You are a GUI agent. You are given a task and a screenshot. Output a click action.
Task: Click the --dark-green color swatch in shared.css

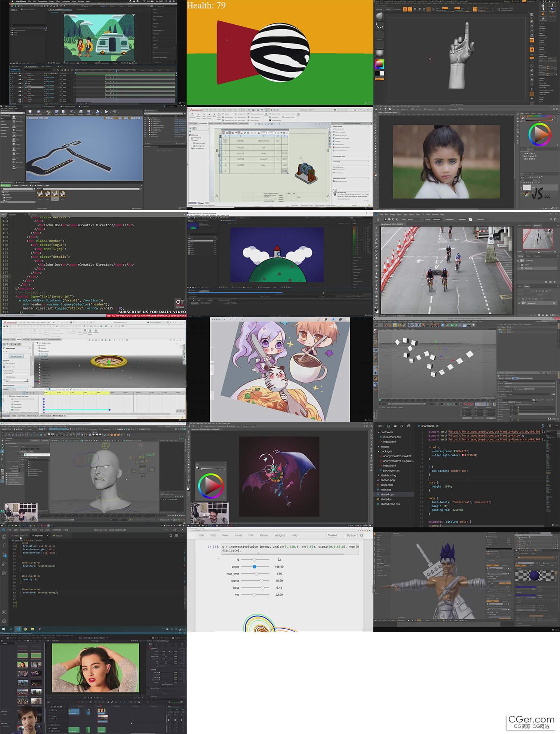pos(455,451)
